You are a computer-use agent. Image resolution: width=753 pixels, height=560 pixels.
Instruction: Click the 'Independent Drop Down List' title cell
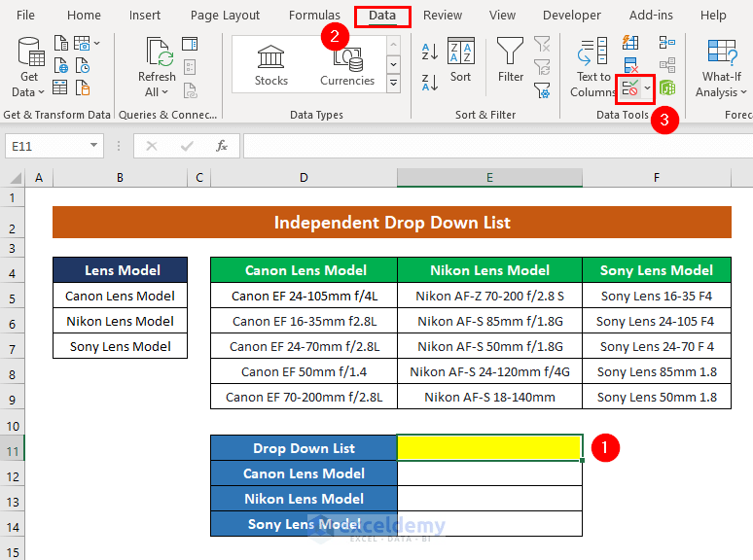coord(392,223)
